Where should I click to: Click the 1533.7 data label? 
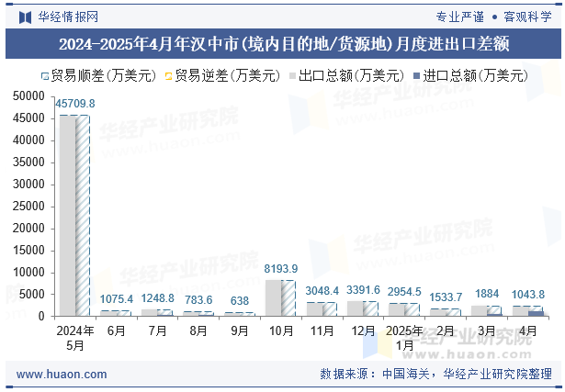click(x=446, y=297)
